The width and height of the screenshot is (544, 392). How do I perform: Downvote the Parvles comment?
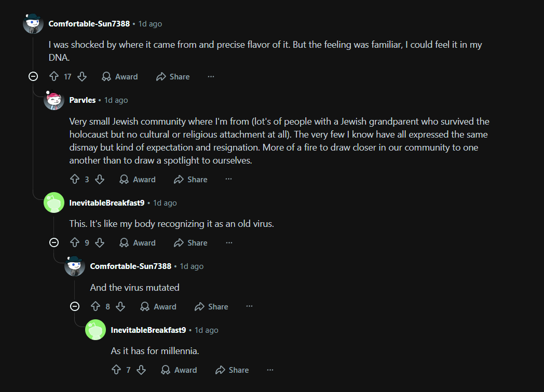click(x=100, y=180)
